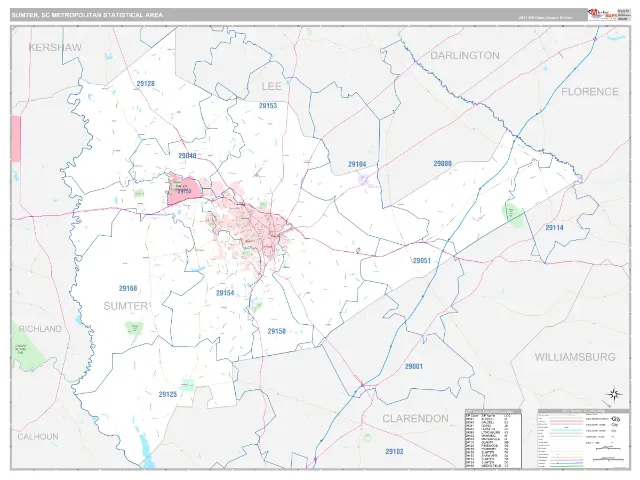Select ZIP code 29102 label

click(394, 451)
